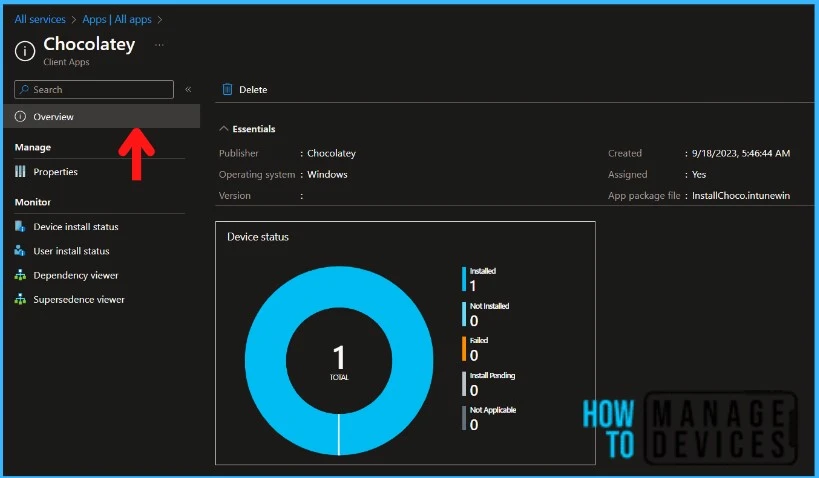819x478 pixels.
Task: Click the Installed count label
Action: pos(473,286)
